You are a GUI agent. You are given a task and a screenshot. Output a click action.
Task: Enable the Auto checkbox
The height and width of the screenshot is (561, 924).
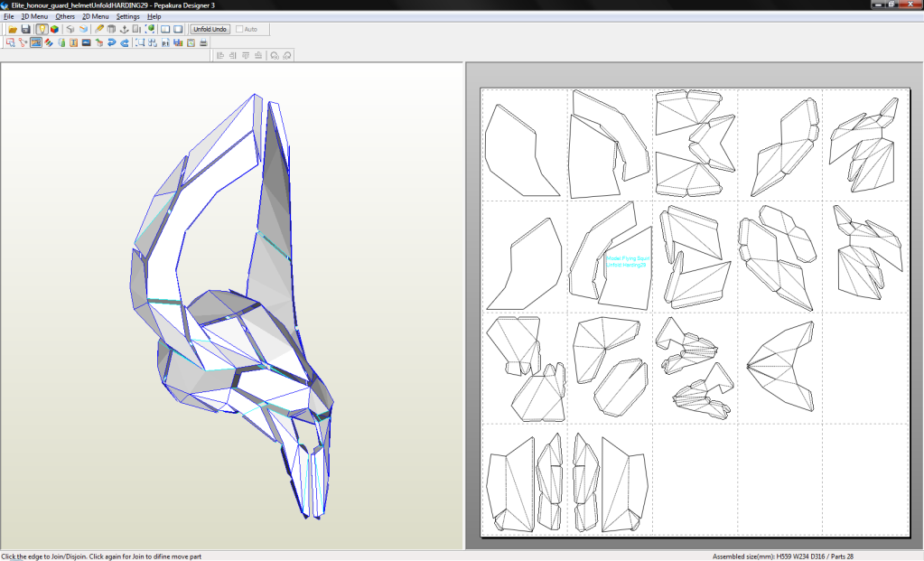(239, 29)
